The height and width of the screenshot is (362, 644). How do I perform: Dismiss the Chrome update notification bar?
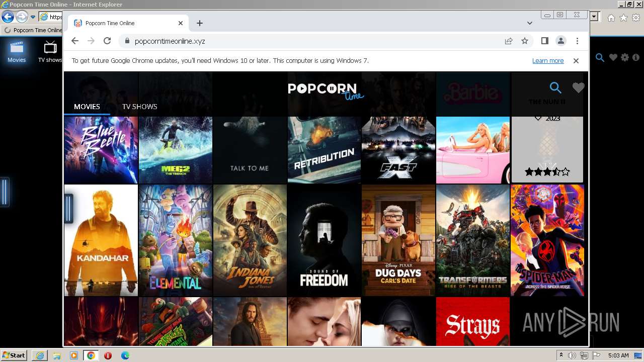pyautogui.click(x=576, y=61)
